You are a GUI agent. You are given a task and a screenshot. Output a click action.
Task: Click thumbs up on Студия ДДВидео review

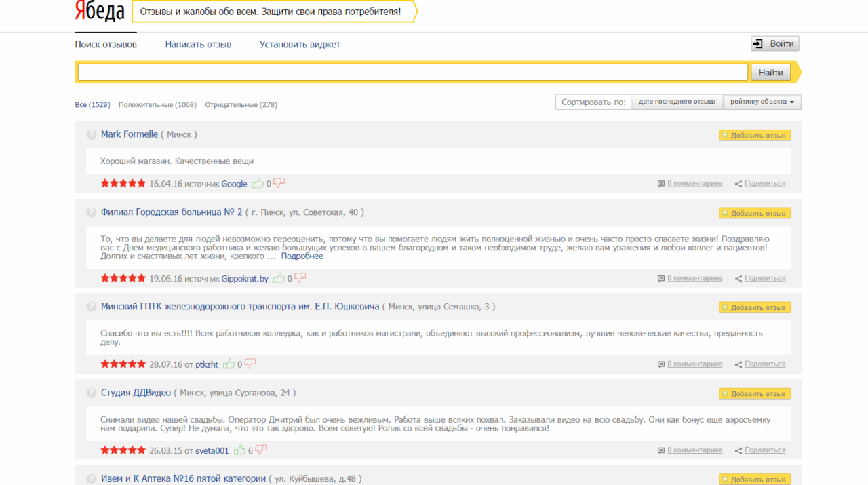point(239,450)
